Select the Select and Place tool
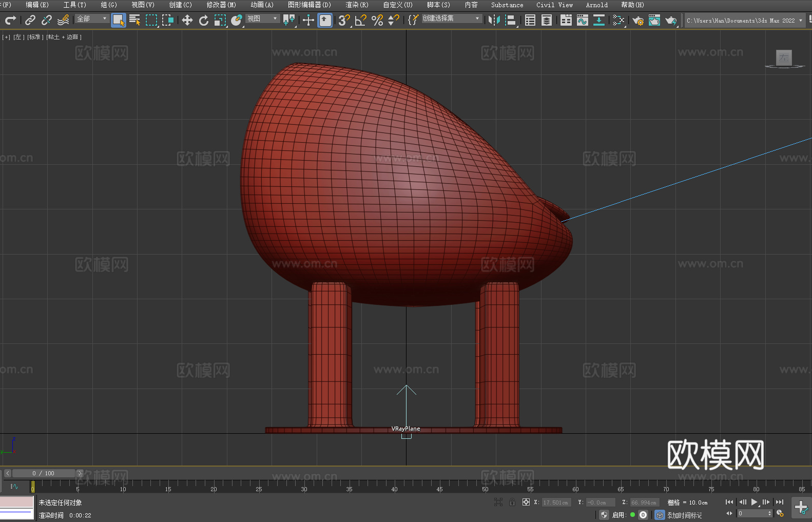Screen dimensions: 812x522 tap(237, 20)
